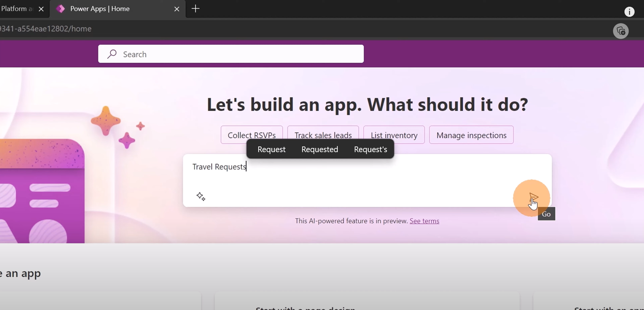Image resolution: width=644 pixels, height=310 pixels.
Task: Close the Platform tab
Action: point(41,9)
